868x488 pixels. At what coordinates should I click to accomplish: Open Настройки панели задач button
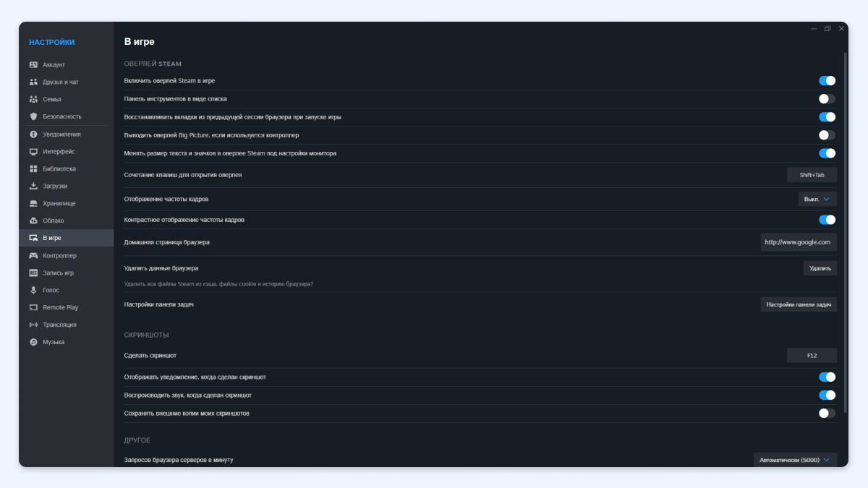pos(799,305)
